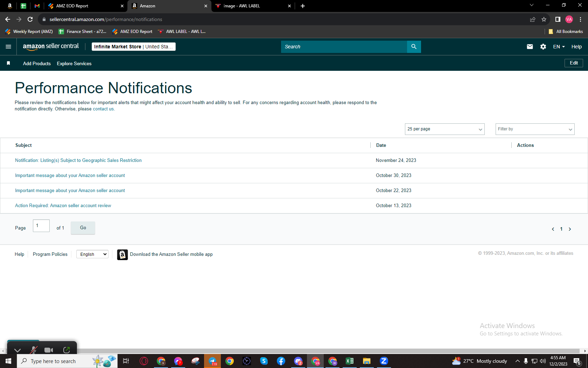The height and width of the screenshot is (368, 588).
Task: Open the Opera browser from the taskbar
Action: point(144,361)
